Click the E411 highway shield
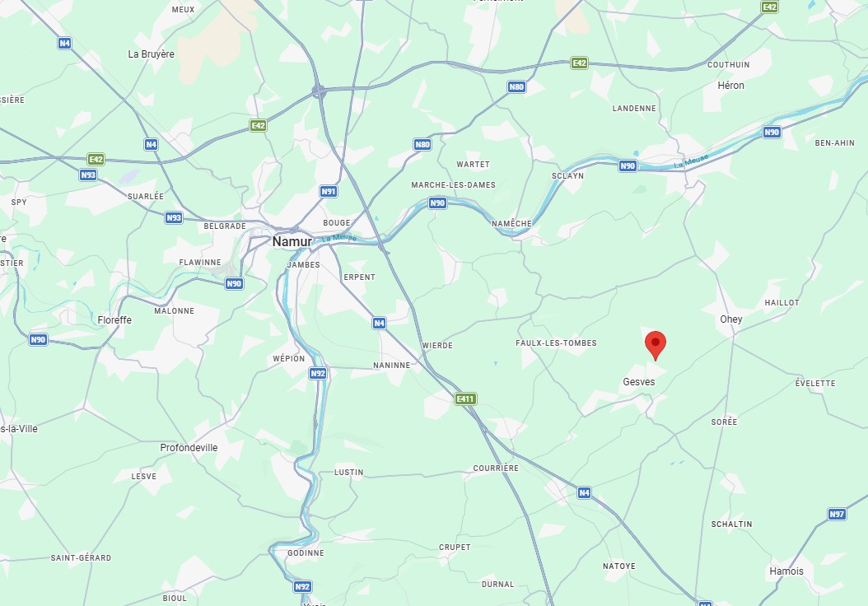The image size is (868, 606). pyautogui.click(x=465, y=399)
